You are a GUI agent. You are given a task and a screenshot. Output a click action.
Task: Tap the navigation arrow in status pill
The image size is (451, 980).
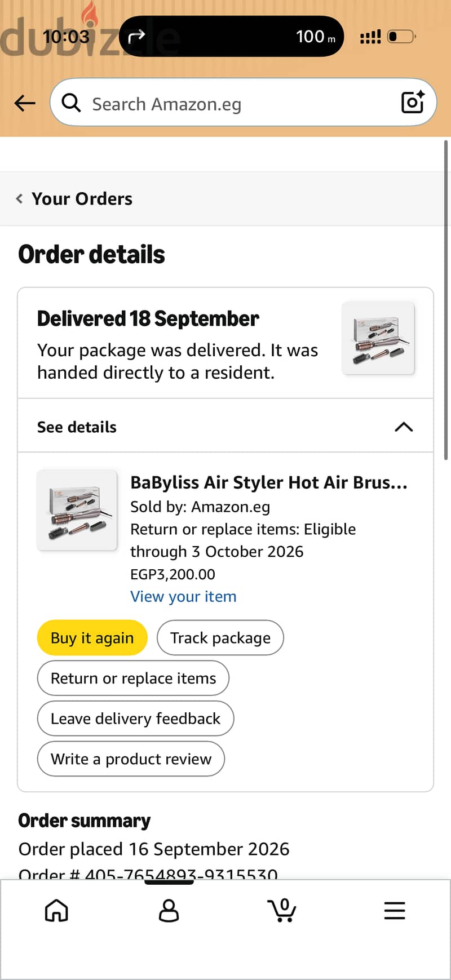point(137,37)
